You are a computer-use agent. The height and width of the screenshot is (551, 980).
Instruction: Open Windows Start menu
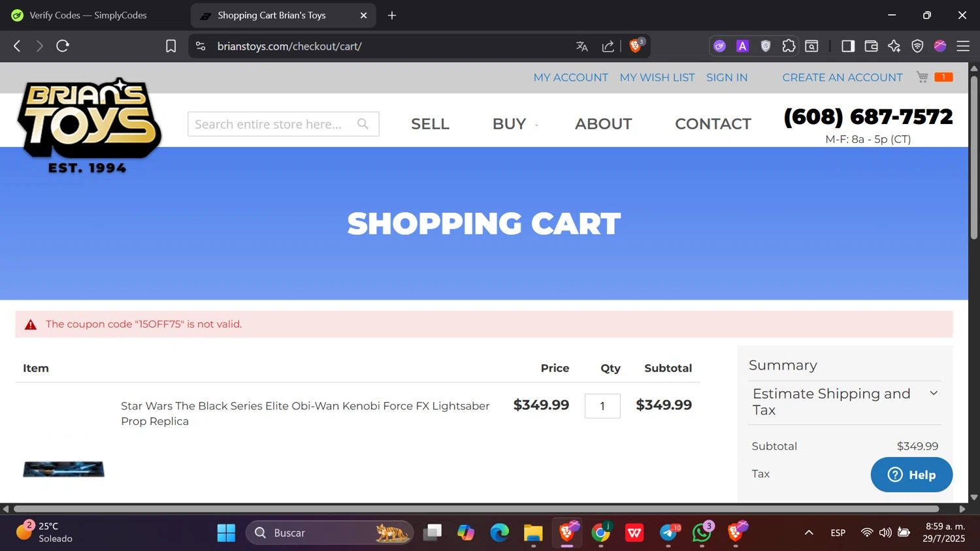click(x=226, y=533)
